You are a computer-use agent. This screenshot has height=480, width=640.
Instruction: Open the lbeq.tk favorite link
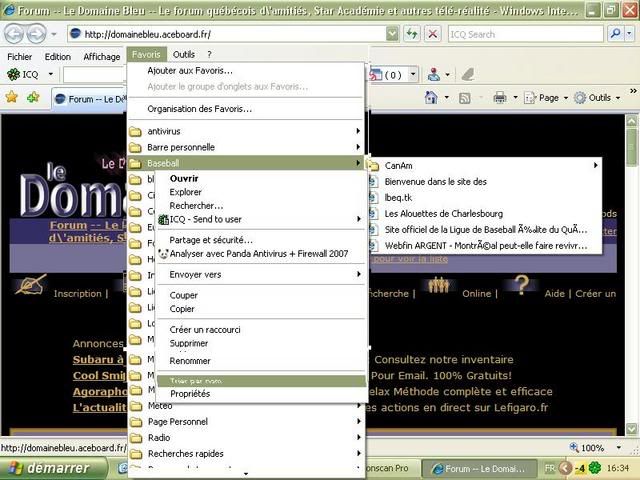point(484,198)
